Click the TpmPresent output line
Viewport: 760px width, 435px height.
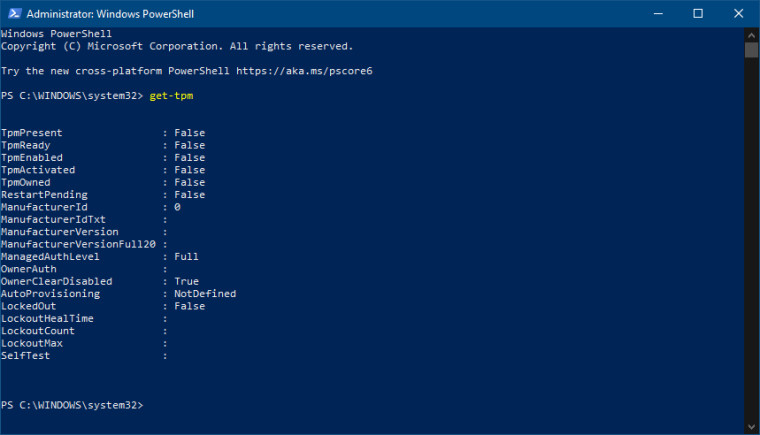tap(102, 133)
